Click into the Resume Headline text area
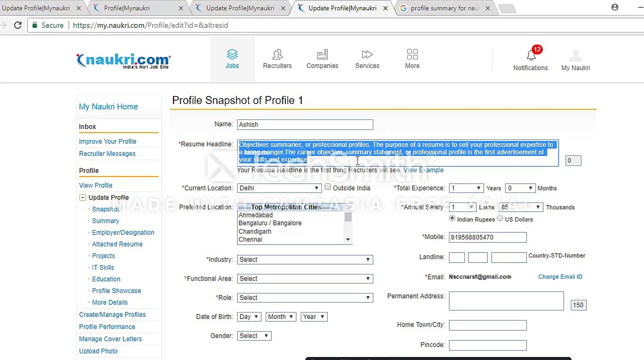This screenshot has height=360, width=644. point(398,153)
